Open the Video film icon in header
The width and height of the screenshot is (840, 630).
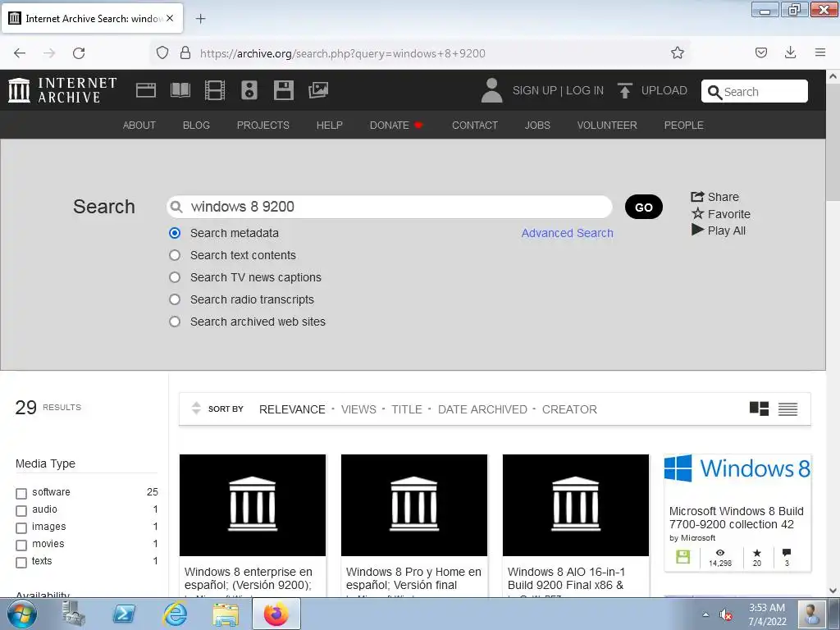point(215,90)
